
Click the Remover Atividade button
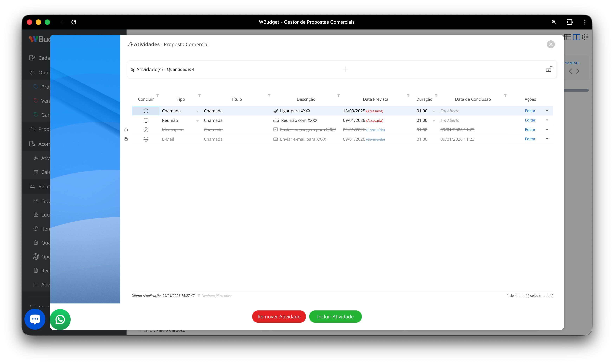pos(279,317)
